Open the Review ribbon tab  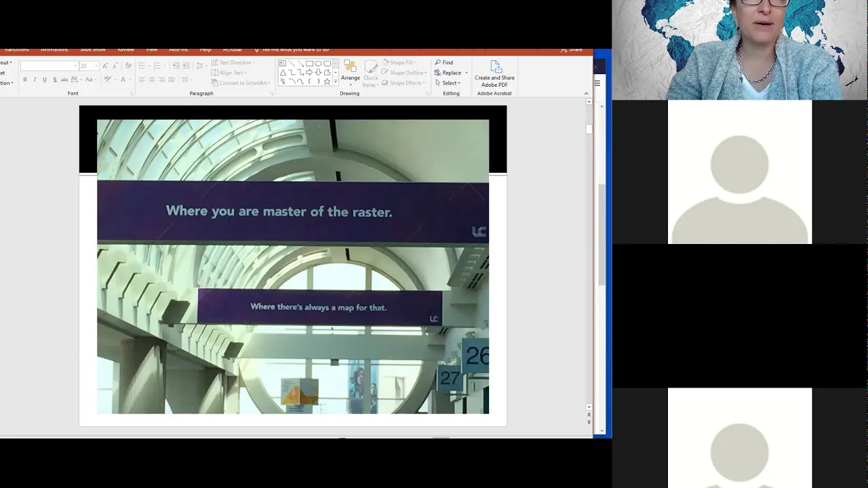(125, 49)
